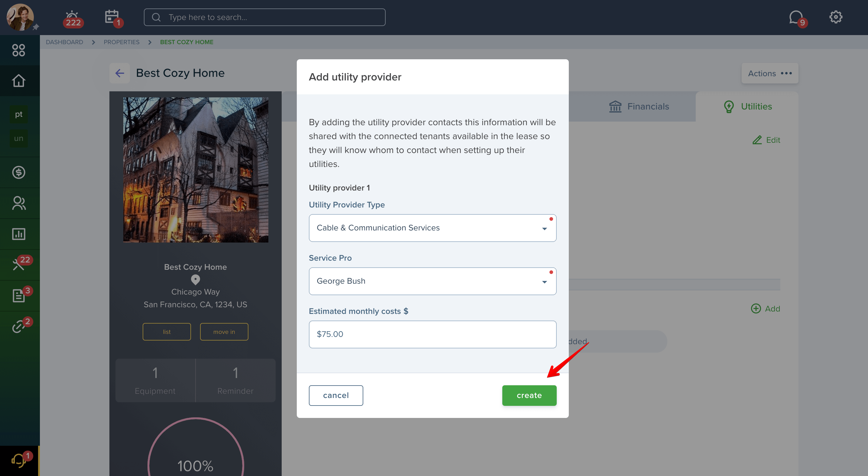Open the alarm notifications icon with 222 badge
The image size is (868, 476).
[73, 18]
